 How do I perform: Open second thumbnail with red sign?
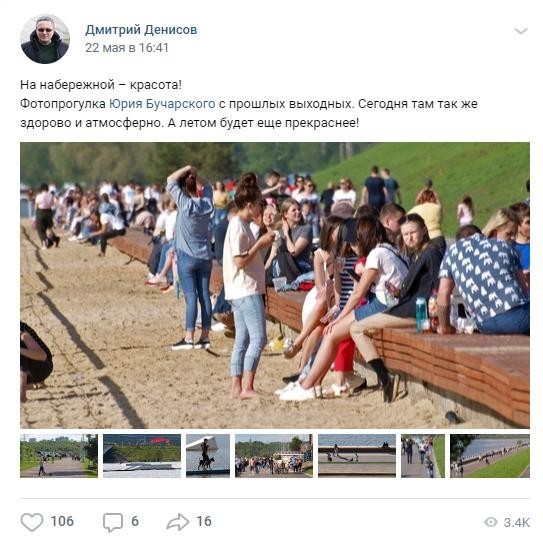[142, 456]
